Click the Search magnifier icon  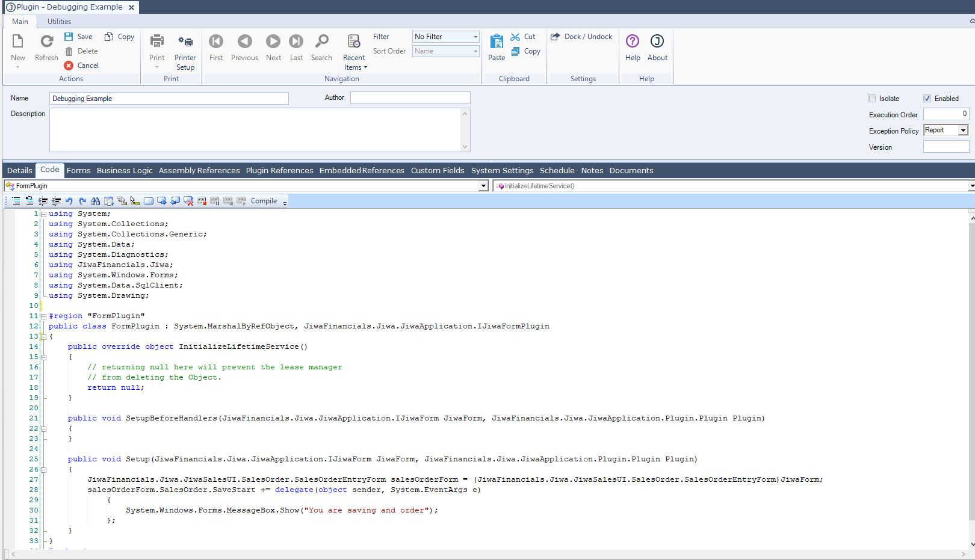point(321,42)
